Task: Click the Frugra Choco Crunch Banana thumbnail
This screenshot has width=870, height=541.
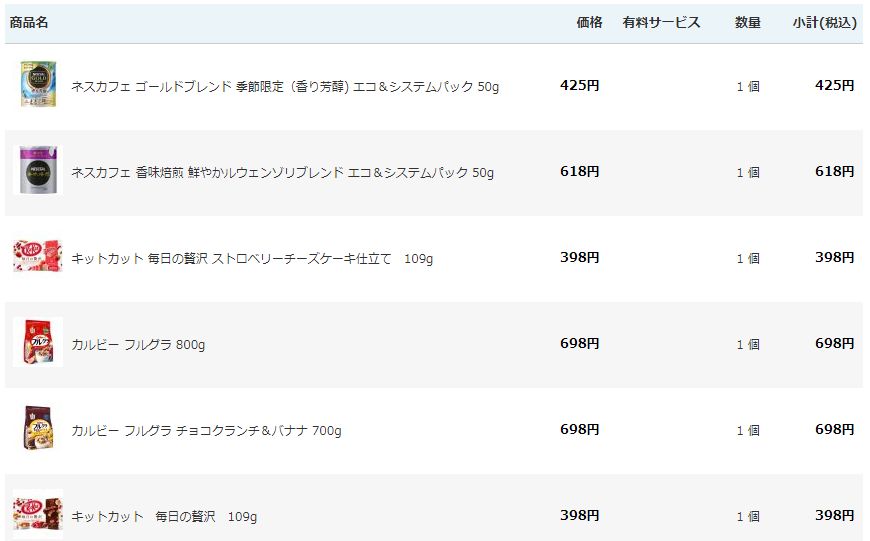Action: tap(37, 429)
